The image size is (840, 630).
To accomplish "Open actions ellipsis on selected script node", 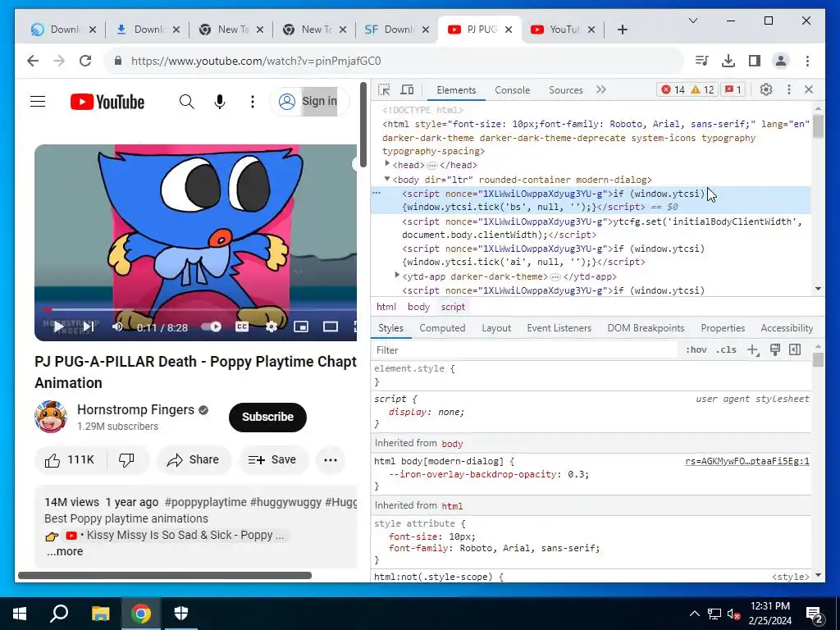I will coord(377,193).
